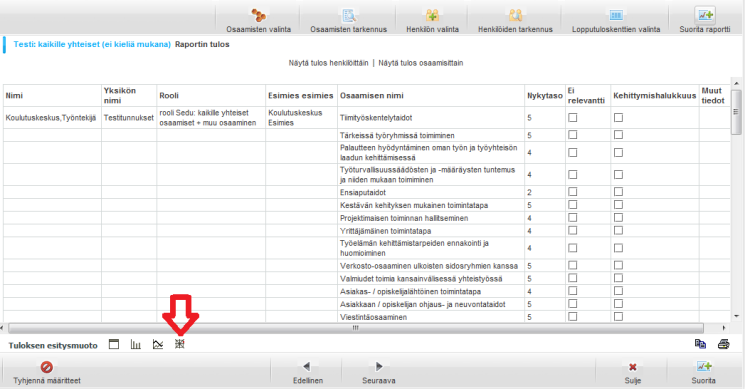The image size is (745, 389).
Task: Select bar chart presentation icon
Action: pos(136,344)
